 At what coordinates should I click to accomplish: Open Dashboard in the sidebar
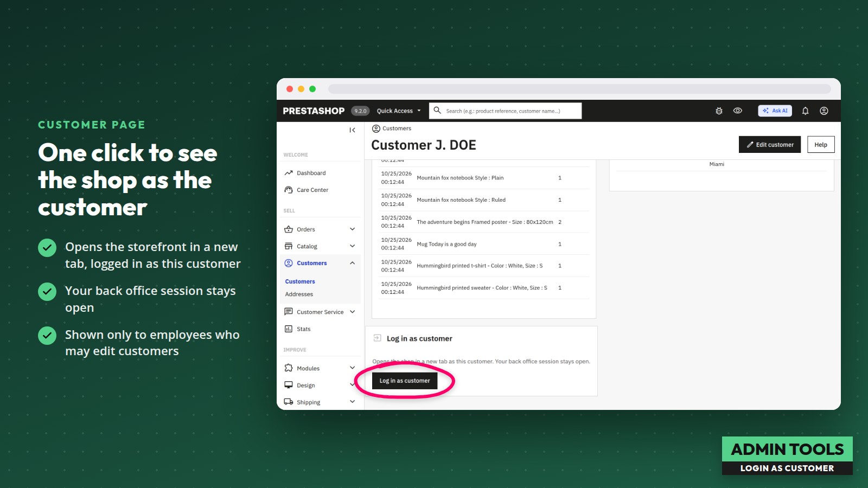point(311,173)
